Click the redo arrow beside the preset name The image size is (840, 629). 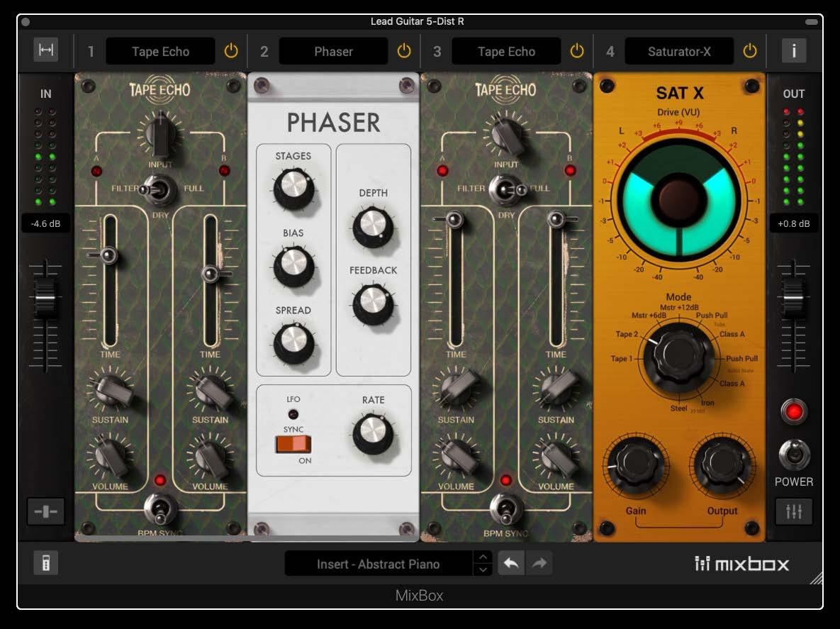click(539, 563)
